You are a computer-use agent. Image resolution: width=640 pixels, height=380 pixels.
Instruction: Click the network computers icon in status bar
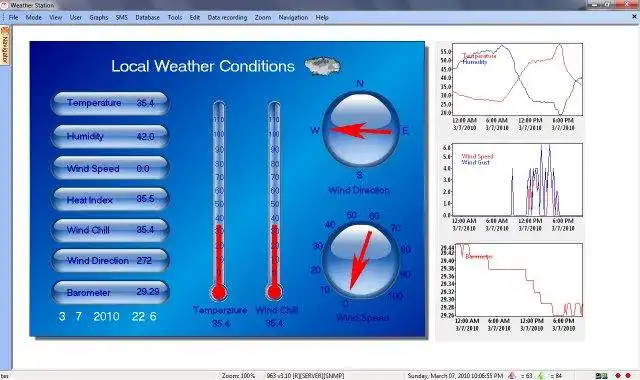pyautogui.click(x=601, y=376)
